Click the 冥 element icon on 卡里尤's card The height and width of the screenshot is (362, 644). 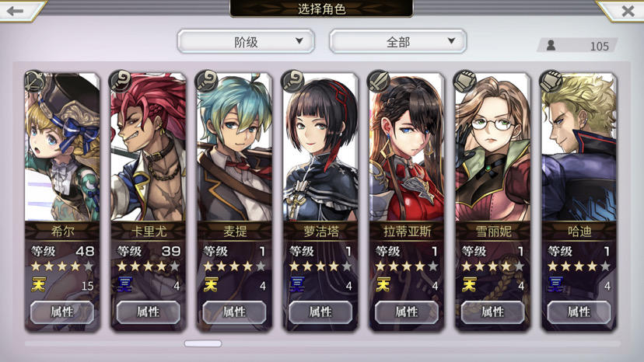click(x=124, y=284)
